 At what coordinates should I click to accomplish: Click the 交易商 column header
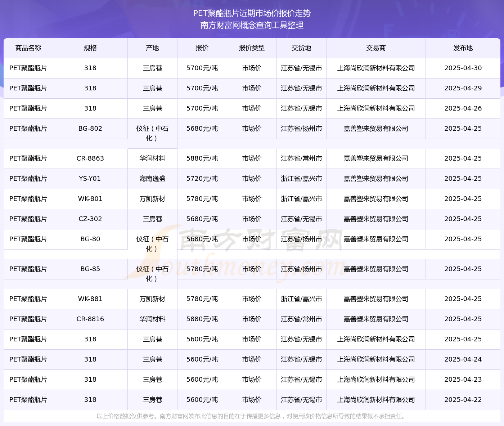[x=376, y=48]
